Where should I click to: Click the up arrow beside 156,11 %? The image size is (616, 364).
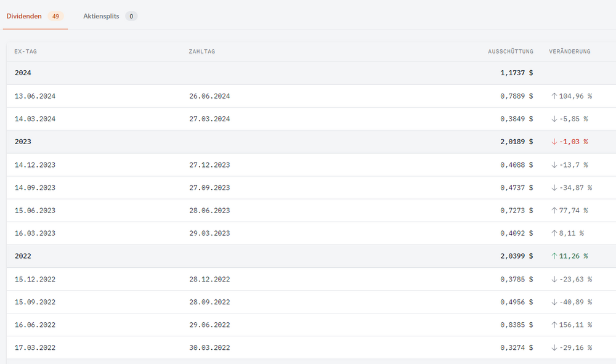click(554, 325)
